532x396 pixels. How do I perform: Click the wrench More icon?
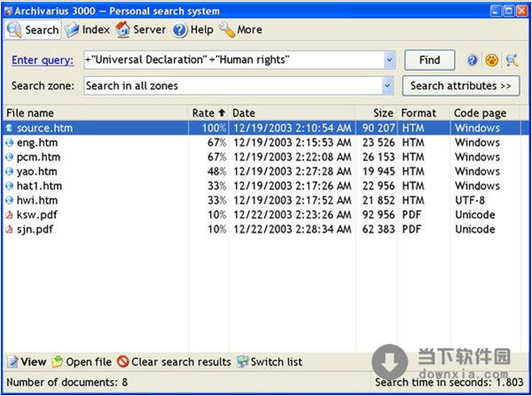[x=227, y=30]
